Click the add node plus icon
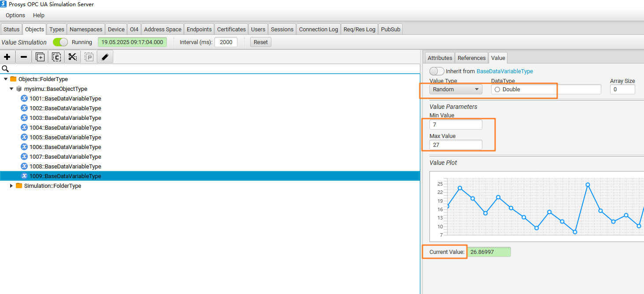 tap(7, 57)
